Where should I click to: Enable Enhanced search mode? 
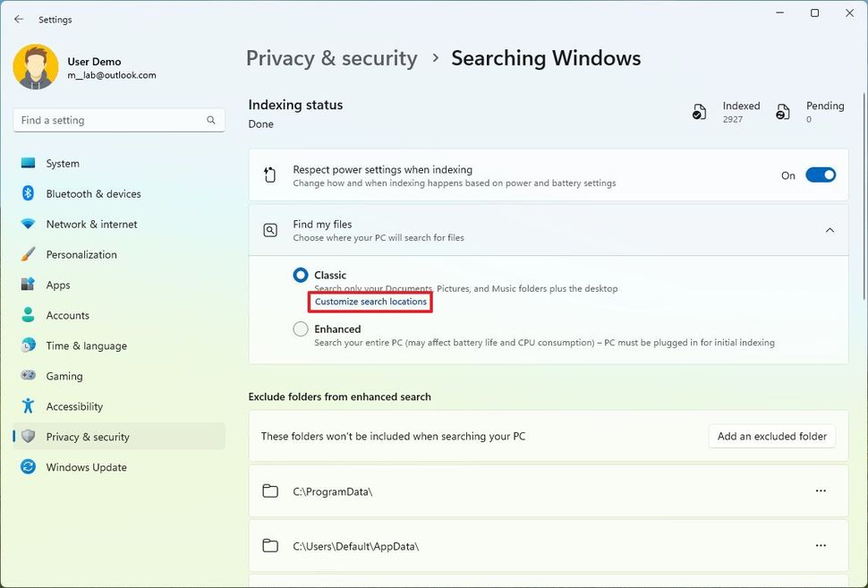coord(301,328)
